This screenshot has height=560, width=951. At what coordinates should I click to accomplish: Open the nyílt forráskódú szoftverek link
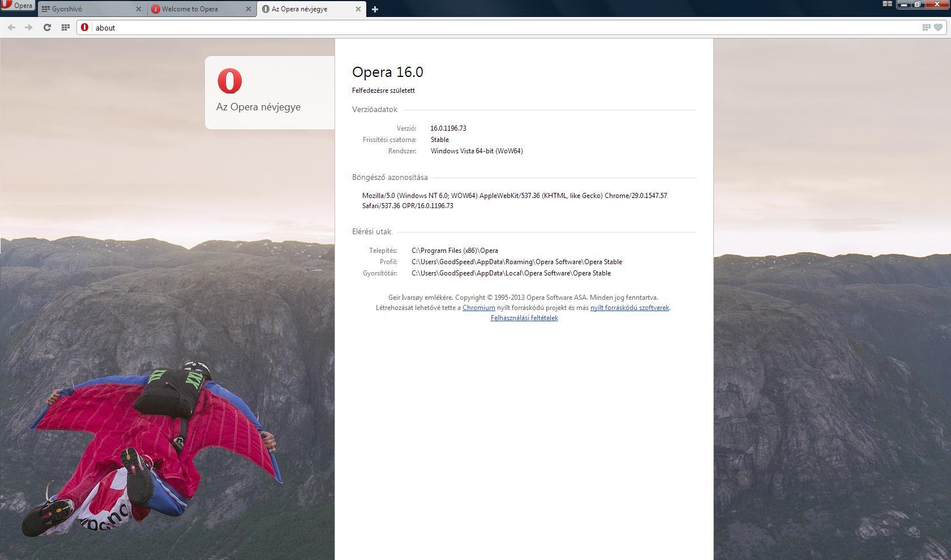[x=629, y=308]
